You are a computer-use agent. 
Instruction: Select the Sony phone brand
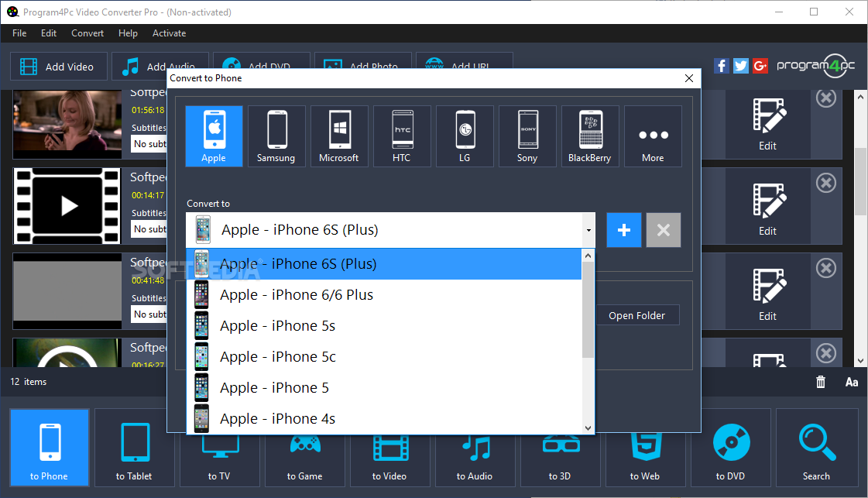[x=527, y=136]
